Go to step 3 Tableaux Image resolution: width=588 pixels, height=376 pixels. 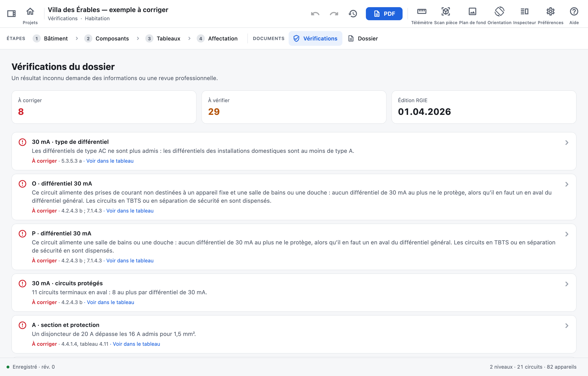pyautogui.click(x=163, y=38)
